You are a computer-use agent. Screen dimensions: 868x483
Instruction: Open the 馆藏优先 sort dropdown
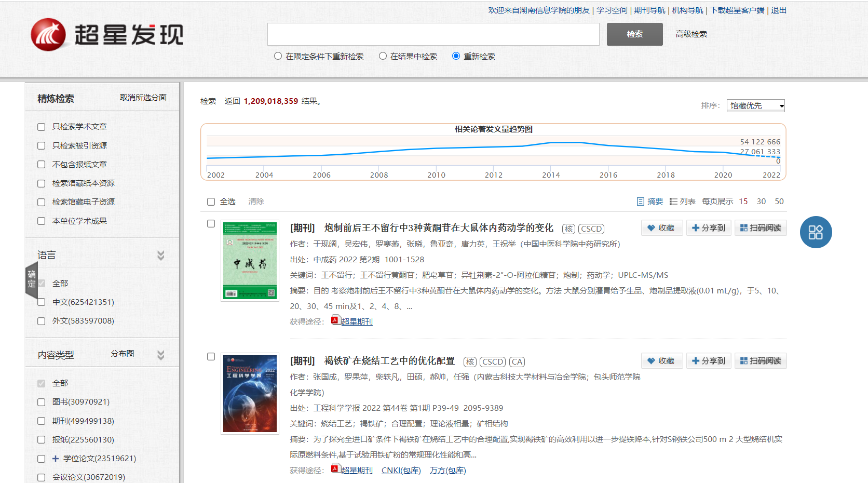pos(756,106)
